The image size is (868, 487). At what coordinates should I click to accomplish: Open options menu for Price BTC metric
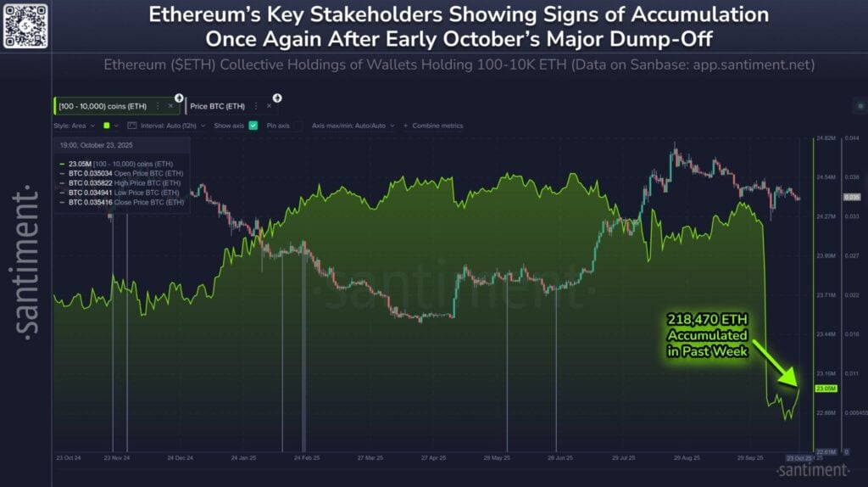[x=256, y=106]
